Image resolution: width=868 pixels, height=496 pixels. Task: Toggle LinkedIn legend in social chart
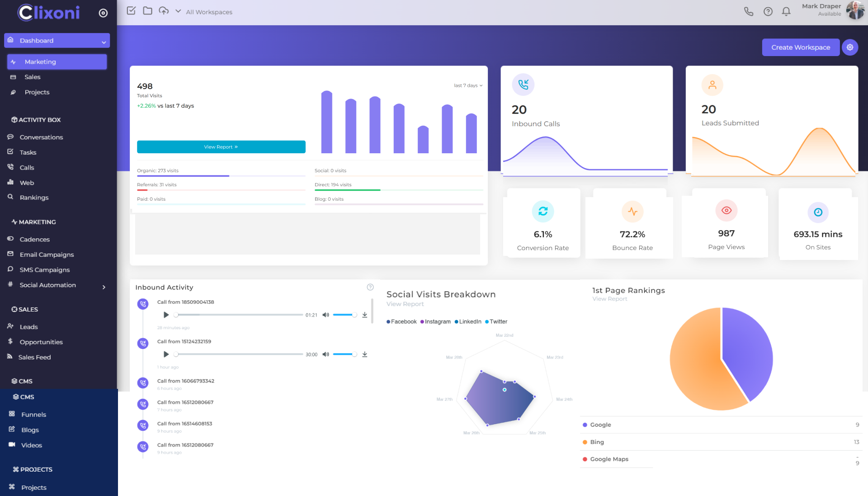point(468,321)
